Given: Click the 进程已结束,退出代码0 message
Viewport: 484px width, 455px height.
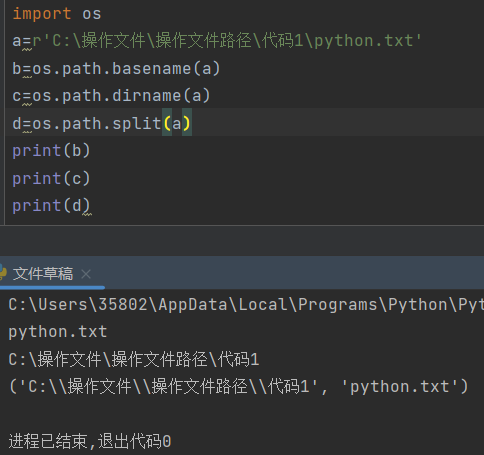Looking at the screenshot, I should pyautogui.click(x=90, y=441).
